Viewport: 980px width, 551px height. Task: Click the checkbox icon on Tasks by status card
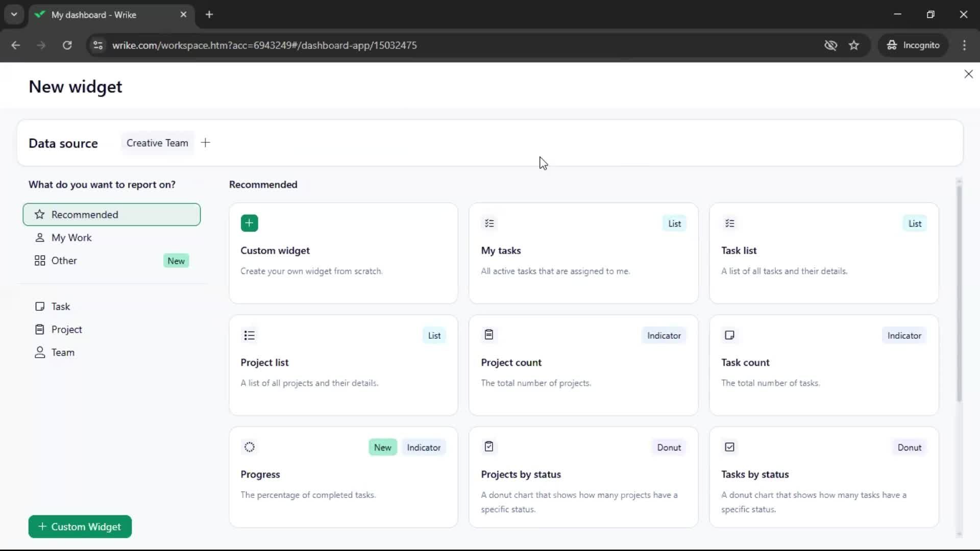coord(729,447)
